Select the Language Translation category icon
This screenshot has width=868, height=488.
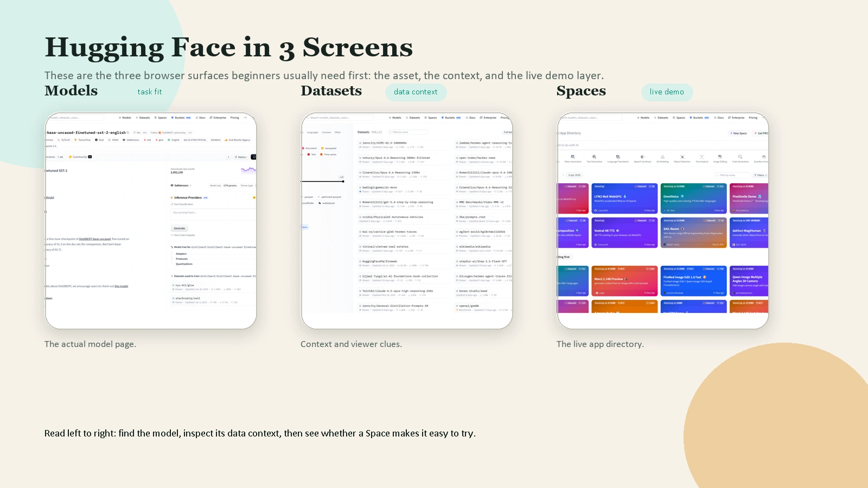618,158
